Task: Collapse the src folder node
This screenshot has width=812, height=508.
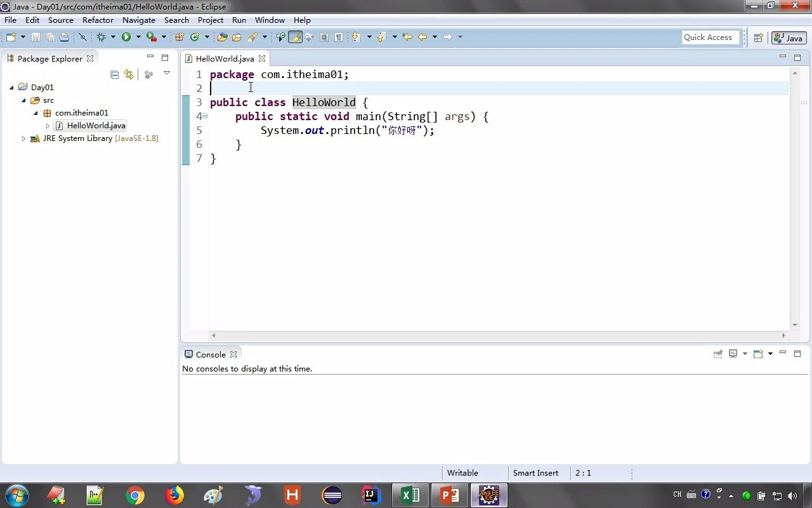Action: click(23, 100)
